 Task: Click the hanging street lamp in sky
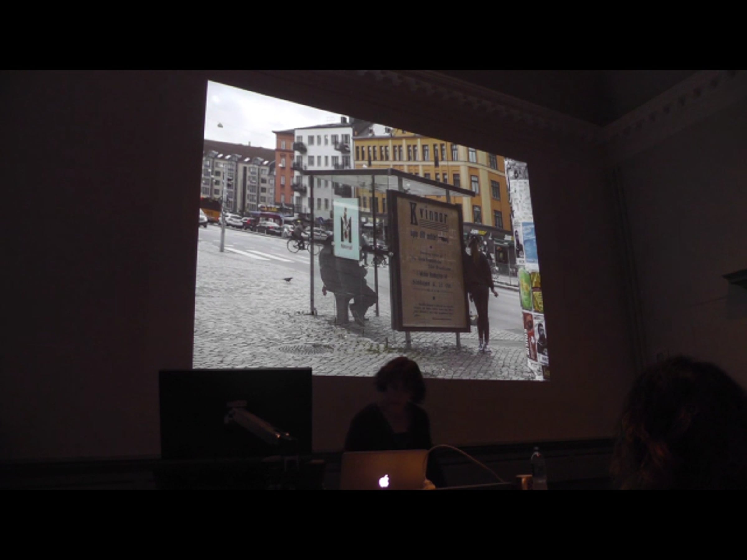click(x=220, y=125)
